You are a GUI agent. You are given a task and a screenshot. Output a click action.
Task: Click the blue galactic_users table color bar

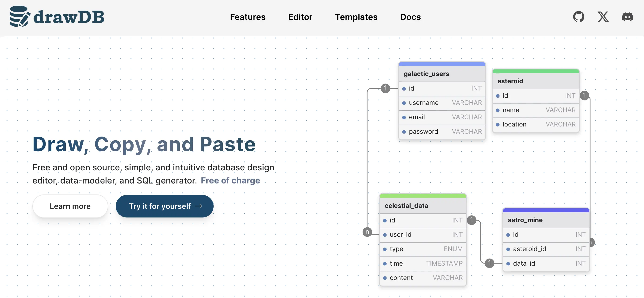pos(442,64)
